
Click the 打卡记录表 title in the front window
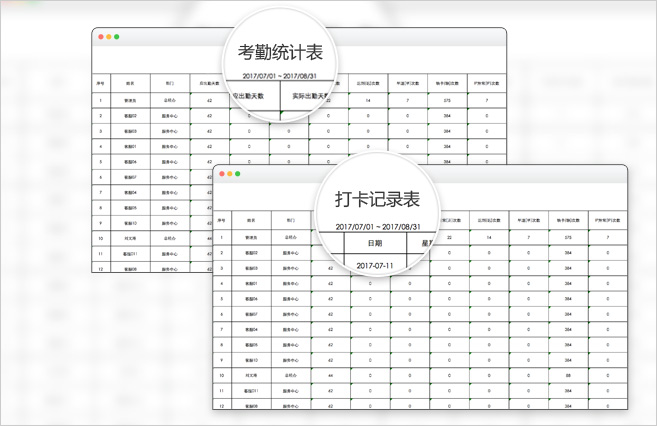tap(377, 199)
